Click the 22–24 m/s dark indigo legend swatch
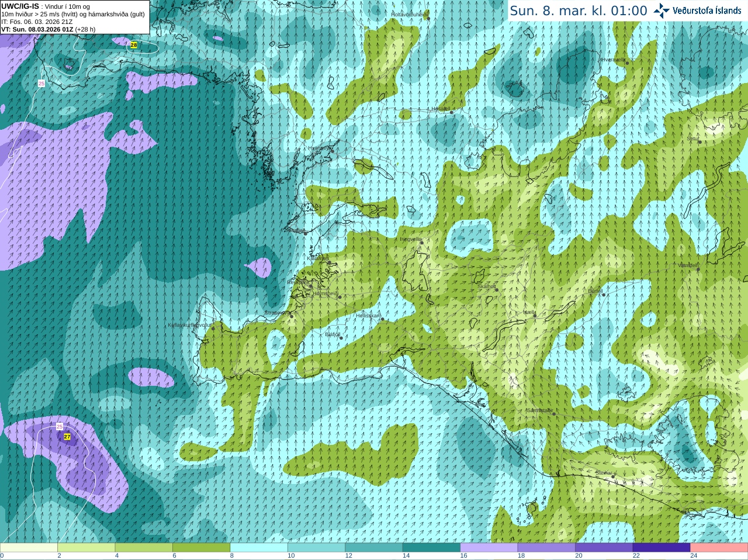This screenshot has width=748, height=560. pyautogui.click(x=662, y=548)
